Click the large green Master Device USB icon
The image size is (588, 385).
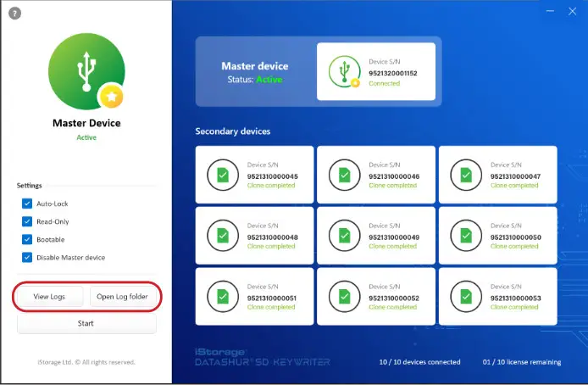coord(86,71)
